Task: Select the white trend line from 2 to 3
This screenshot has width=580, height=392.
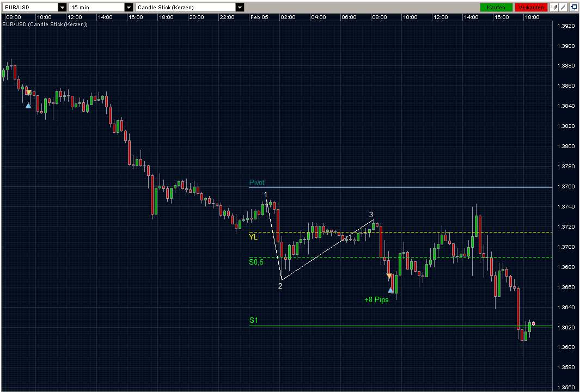Action: point(327,249)
